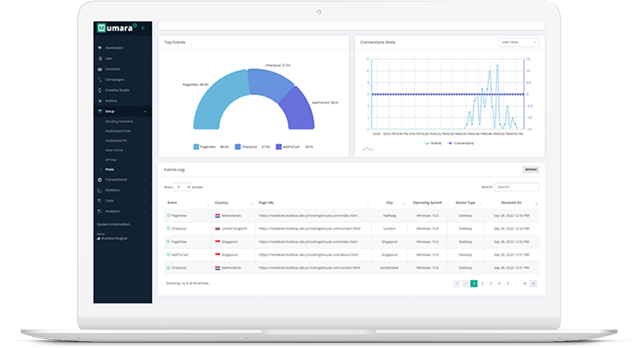This screenshot has height=348, width=644.
Task: Click the Contacts icon in sidebar
Action: tap(100, 69)
